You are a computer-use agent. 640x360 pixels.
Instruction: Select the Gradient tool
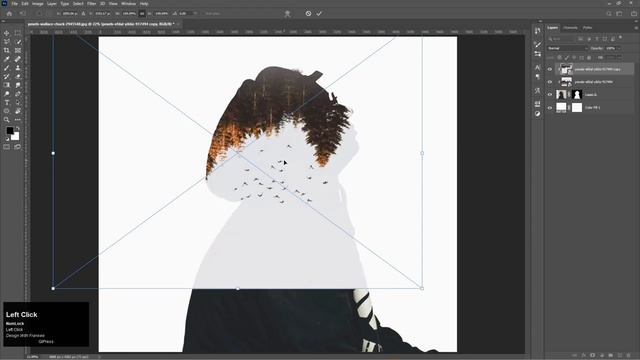click(7, 85)
